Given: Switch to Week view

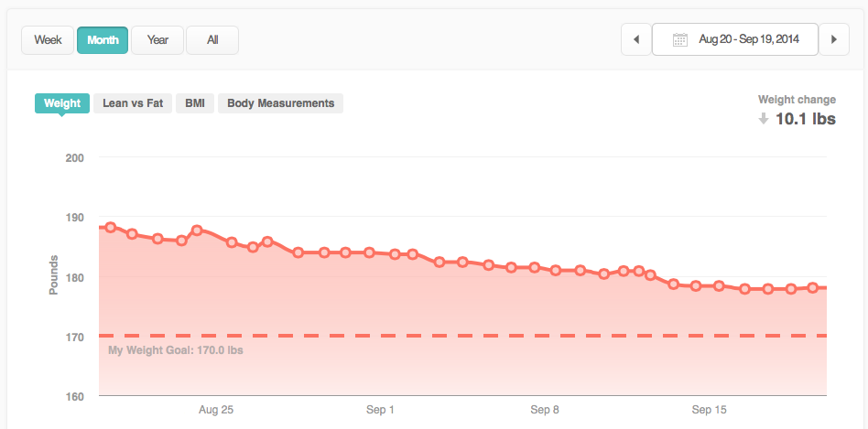Looking at the screenshot, I should 48,40.
